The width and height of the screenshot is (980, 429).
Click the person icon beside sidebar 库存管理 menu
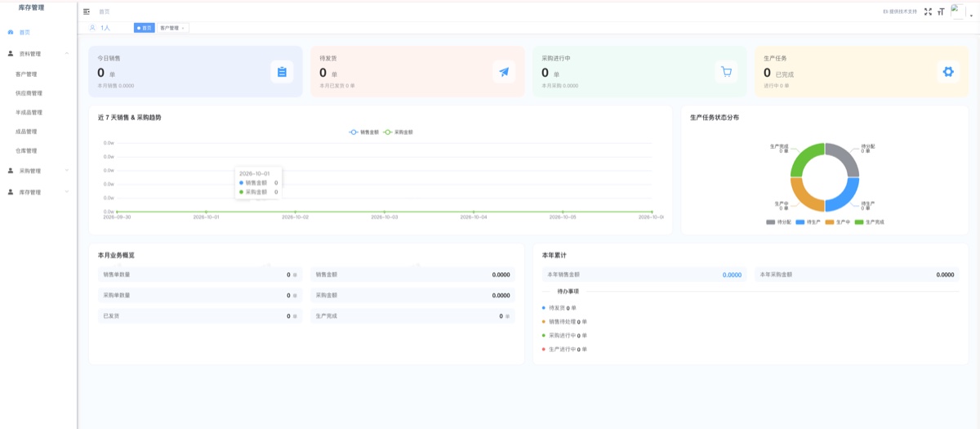tap(11, 192)
